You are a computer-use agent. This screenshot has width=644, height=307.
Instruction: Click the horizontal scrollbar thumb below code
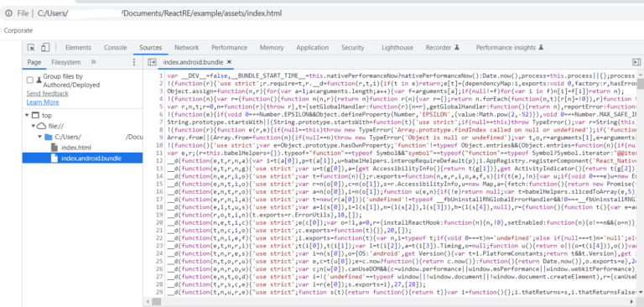click(157, 301)
